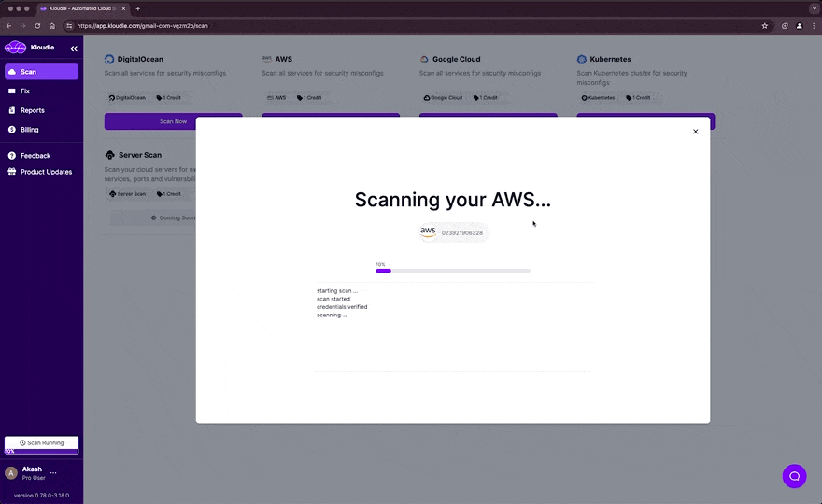Click the Kubernetes card title
The image size is (822, 504).
click(610, 59)
